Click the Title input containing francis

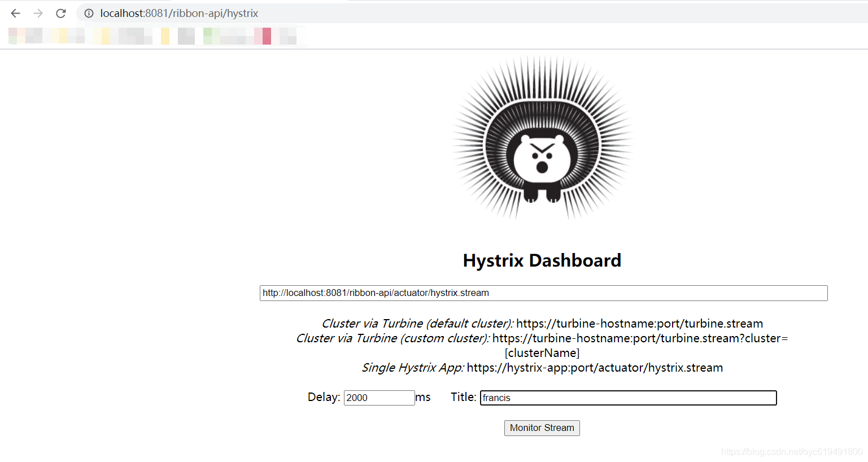point(628,398)
